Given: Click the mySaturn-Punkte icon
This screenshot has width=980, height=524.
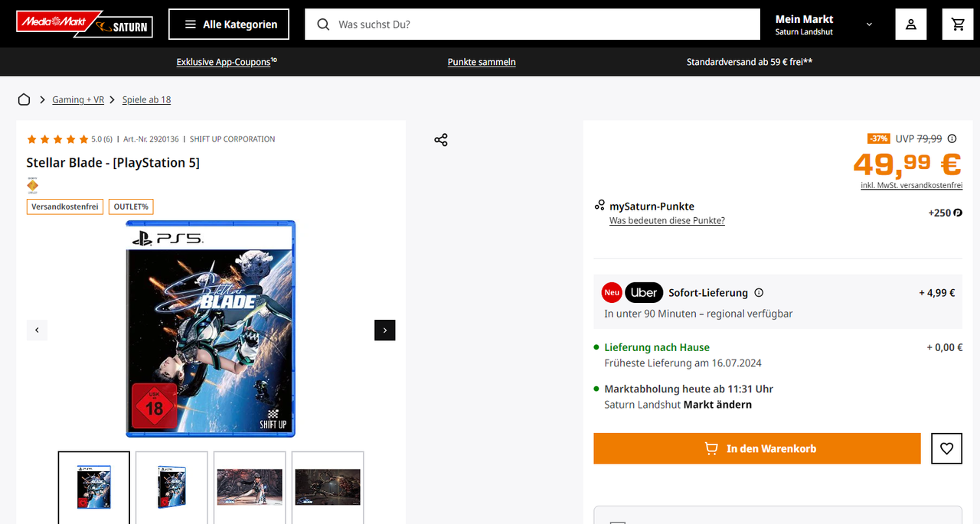Looking at the screenshot, I should [599, 205].
